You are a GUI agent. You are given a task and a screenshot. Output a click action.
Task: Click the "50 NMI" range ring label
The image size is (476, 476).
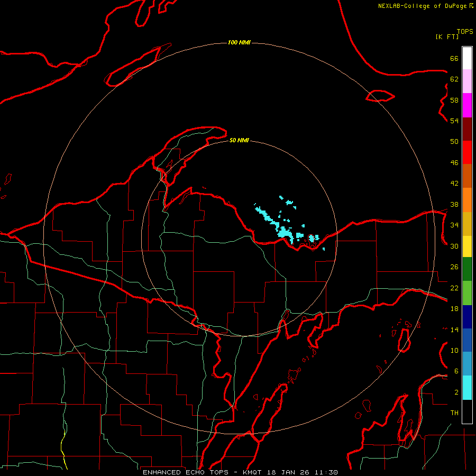pyautogui.click(x=239, y=140)
